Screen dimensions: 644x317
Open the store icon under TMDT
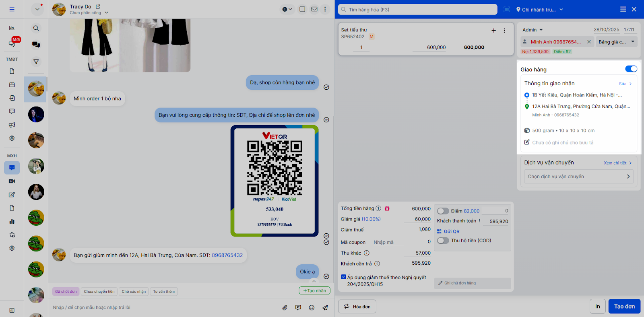click(12, 84)
